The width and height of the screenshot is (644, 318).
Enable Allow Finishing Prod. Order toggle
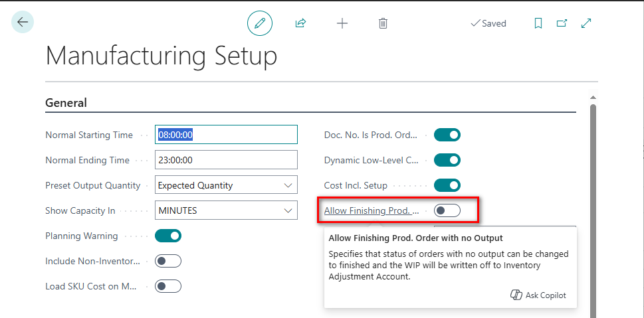click(447, 210)
